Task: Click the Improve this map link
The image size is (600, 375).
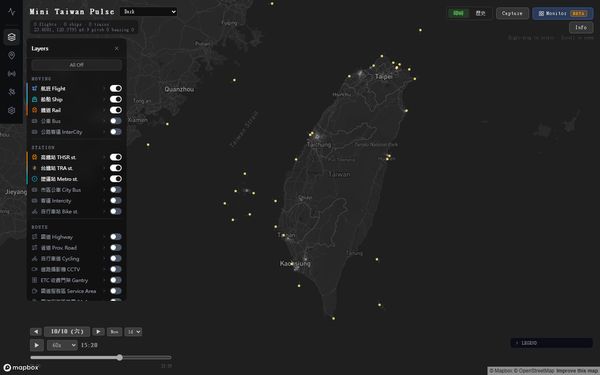Action: click(578, 371)
